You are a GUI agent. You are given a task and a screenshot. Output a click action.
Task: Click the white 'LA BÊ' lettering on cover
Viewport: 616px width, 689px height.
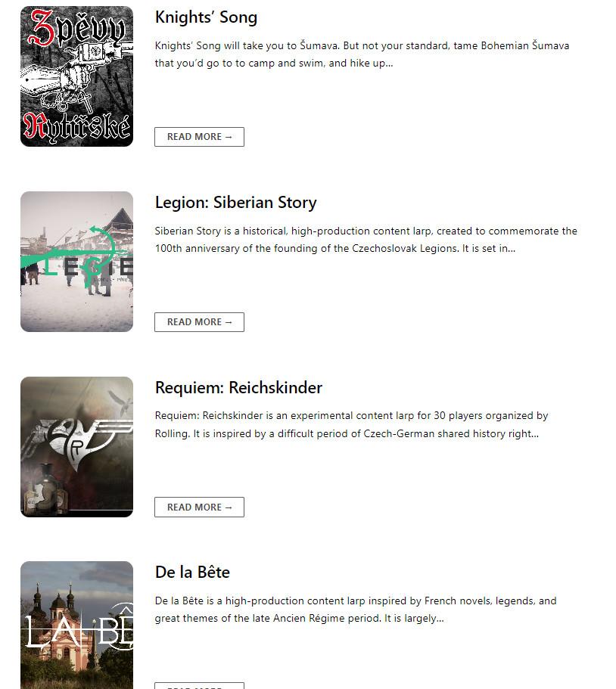79,628
